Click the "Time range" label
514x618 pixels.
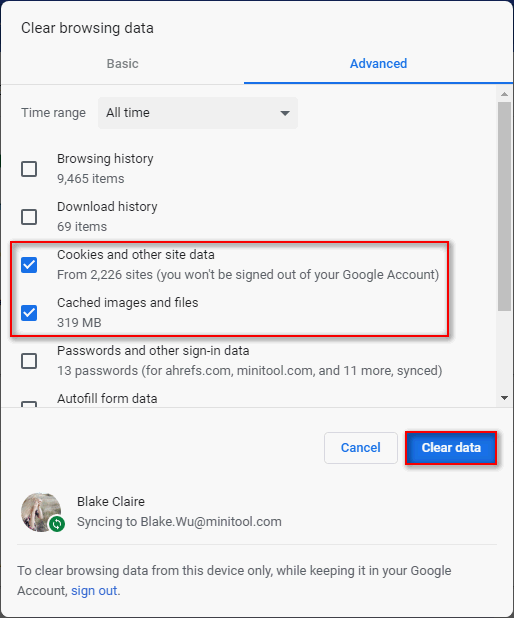(54, 113)
